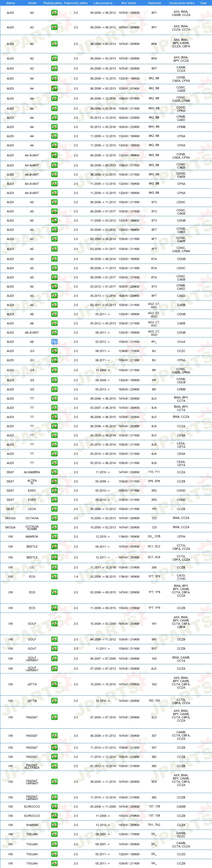
Task: Click the AJ5 body code cell
Action: click(154, 669)
